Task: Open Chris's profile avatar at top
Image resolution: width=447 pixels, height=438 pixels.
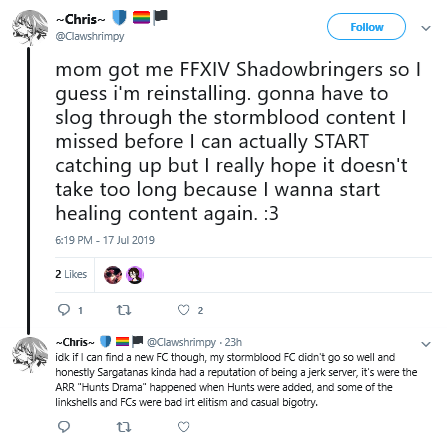Action: (x=29, y=27)
